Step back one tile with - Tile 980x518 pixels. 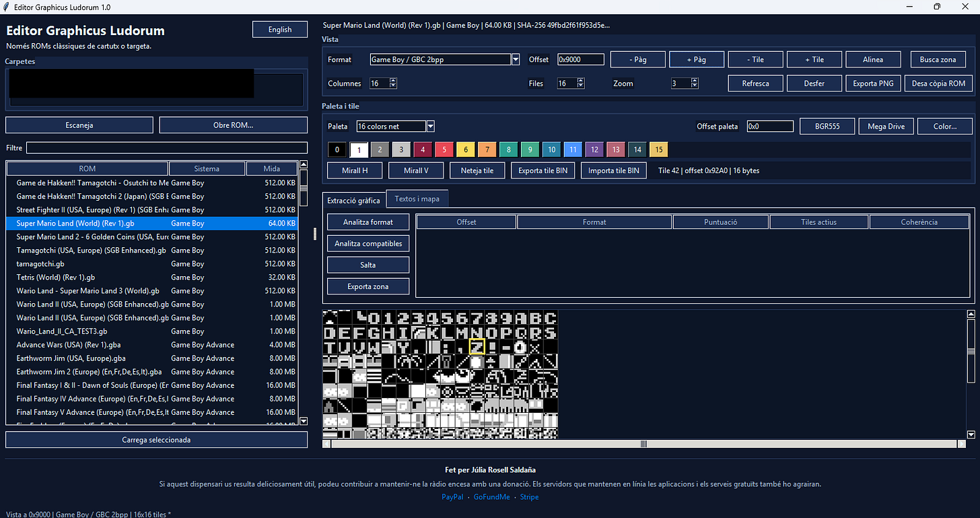click(x=756, y=59)
